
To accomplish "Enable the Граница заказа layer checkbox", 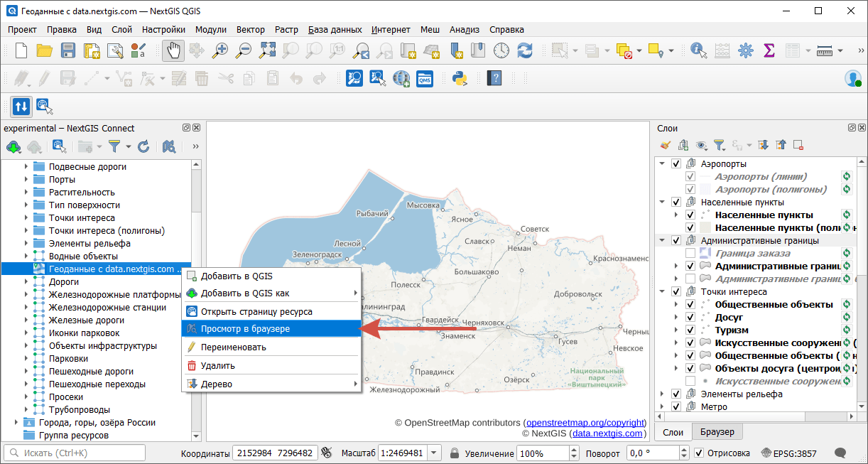I will click(x=690, y=254).
